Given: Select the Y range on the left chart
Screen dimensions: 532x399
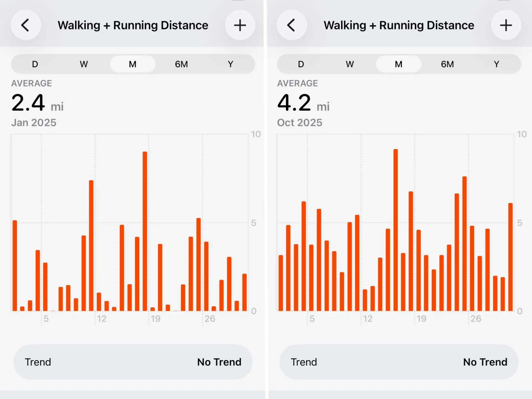Looking at the screenshot, I should tap(230, 64).
